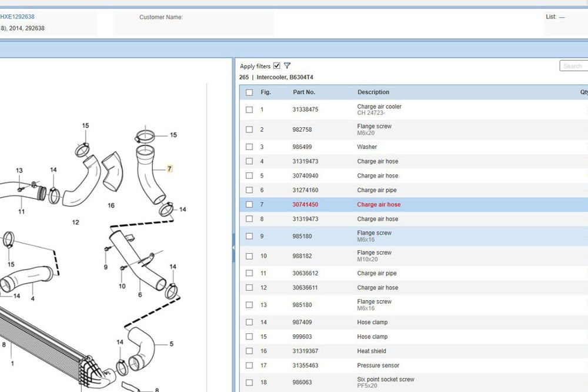Click into the Search field
Viewport: 588px width, 392px height.
[x=574, y=66]
